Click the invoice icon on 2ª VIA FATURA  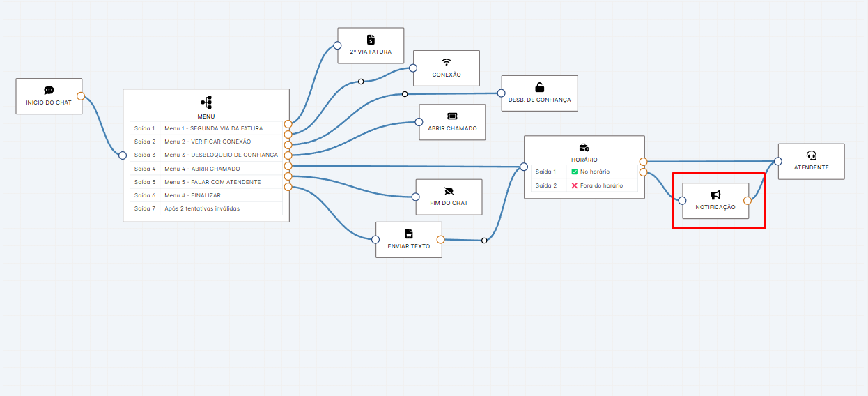pos(371,40)
